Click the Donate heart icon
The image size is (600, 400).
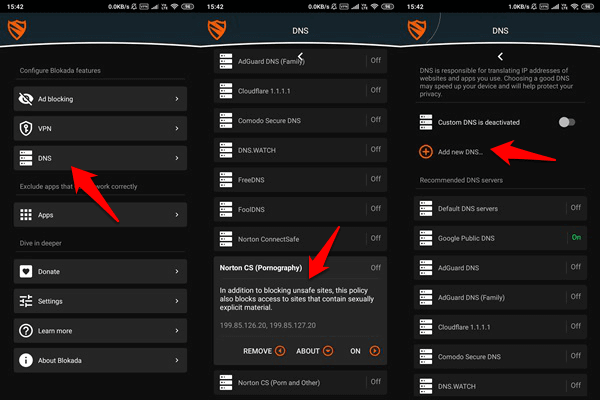26,272
